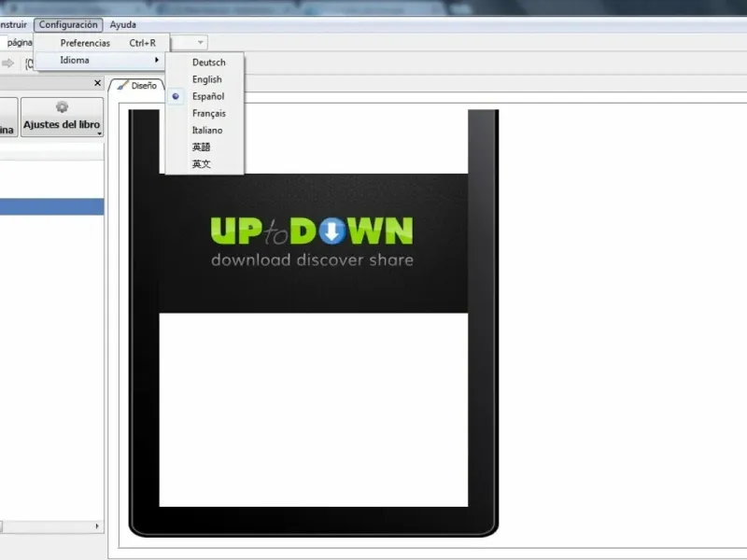
Task: Switch to the Diseño tab
Action: [136, 85]
